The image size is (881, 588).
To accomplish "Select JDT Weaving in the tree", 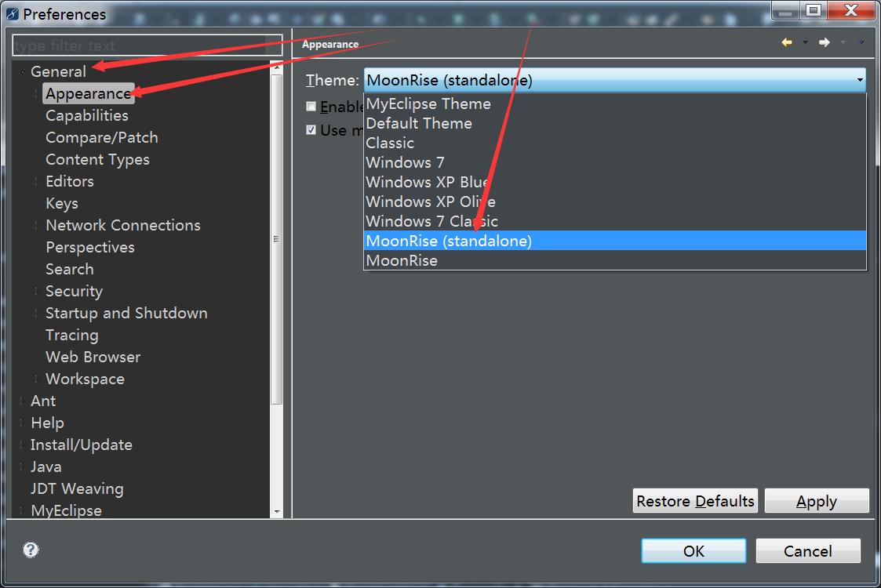I will (77, 488).
